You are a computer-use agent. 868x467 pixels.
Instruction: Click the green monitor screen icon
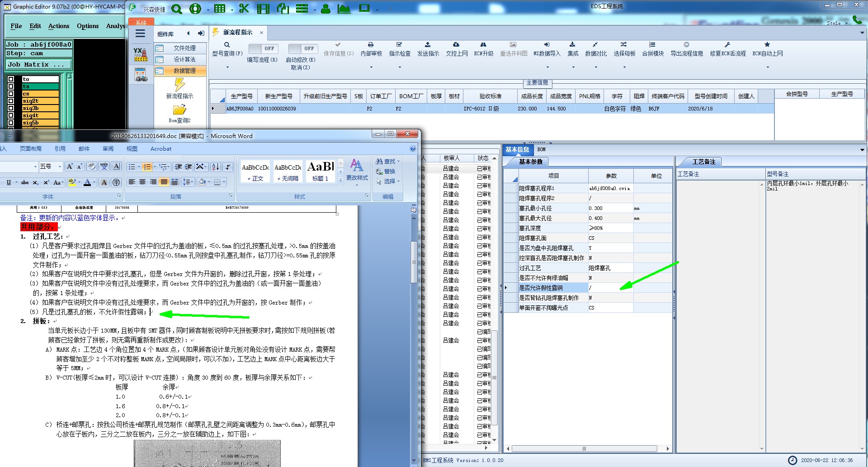coord(364,8)
